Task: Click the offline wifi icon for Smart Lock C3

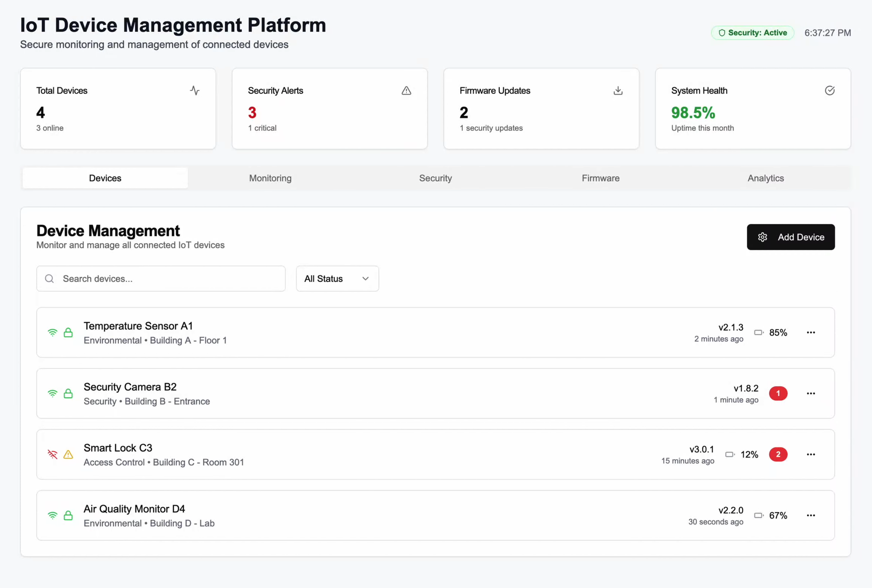Action: (53, 454)
